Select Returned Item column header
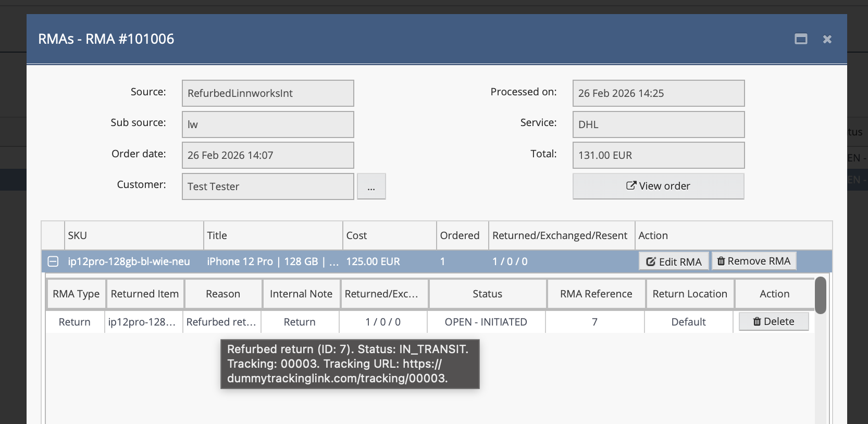This screenshot has width=868, height=424. pos(145,294)
